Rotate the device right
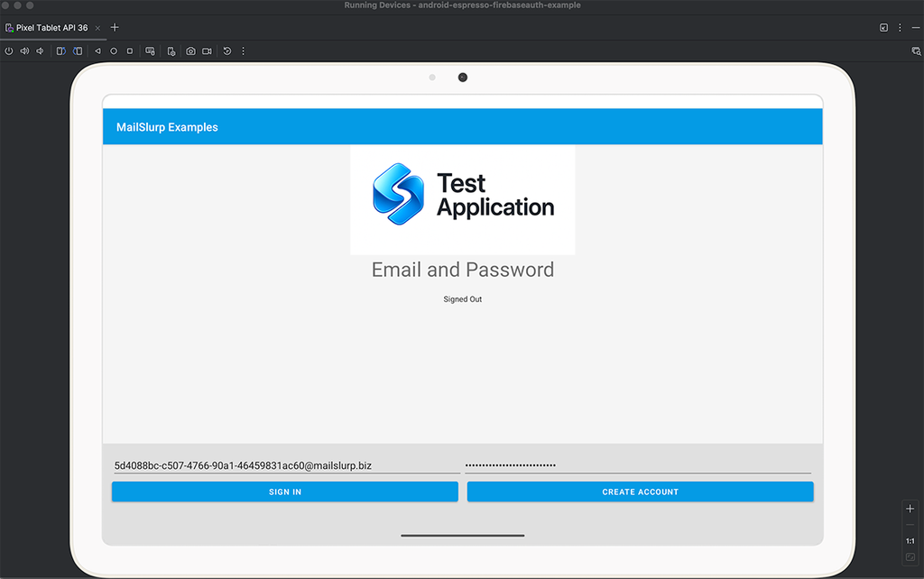Viewport: 924px width, 579px height. coord(78,51)
